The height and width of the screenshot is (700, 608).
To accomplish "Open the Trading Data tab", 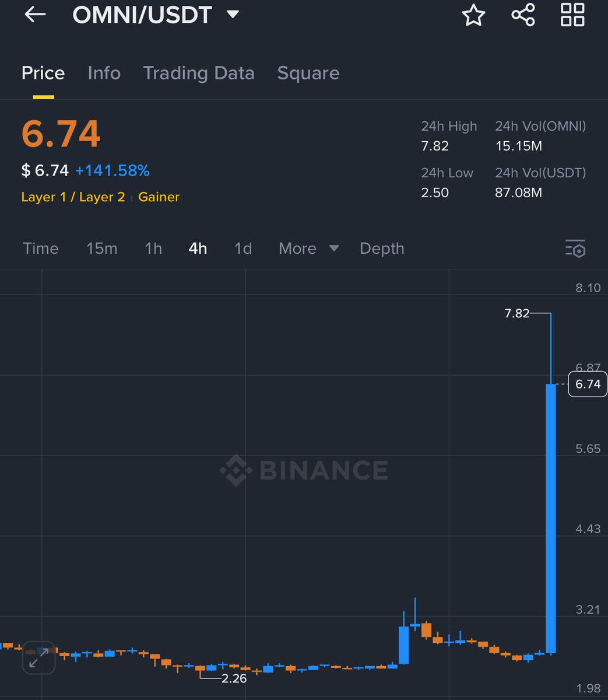I will pos(199,73).
